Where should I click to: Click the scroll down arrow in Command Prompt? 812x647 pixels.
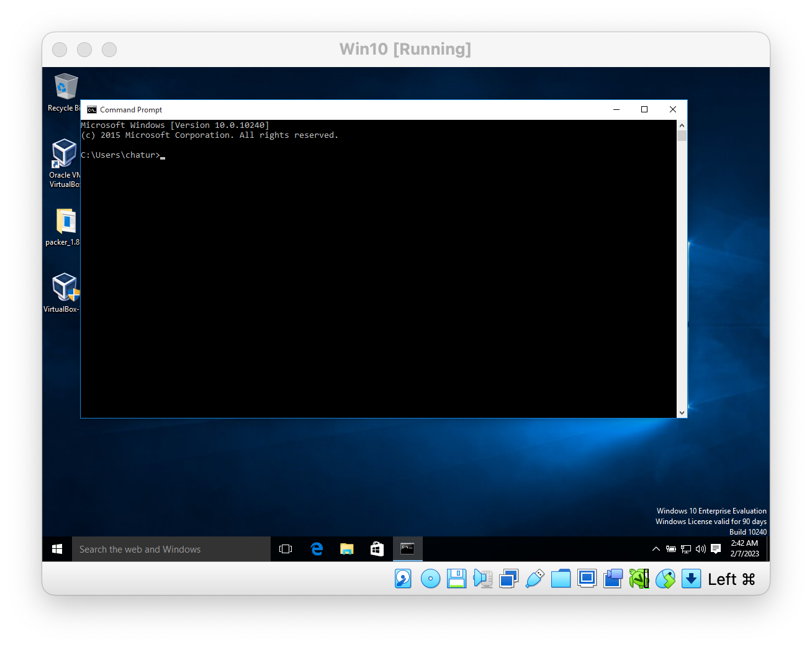pyautogui.click(x=682, y=412)
